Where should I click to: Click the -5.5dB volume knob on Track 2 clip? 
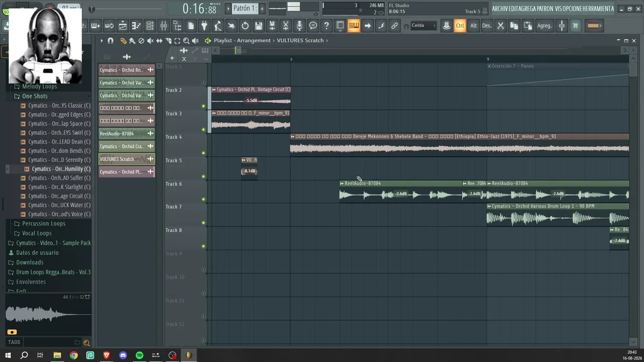click(x=252, y=101)
